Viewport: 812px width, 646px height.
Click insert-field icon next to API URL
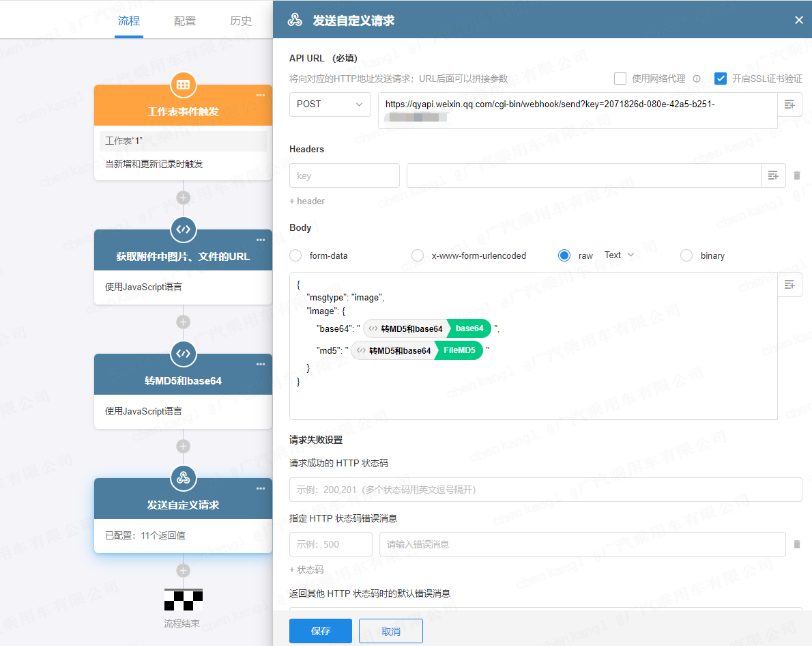coord(789,104)
